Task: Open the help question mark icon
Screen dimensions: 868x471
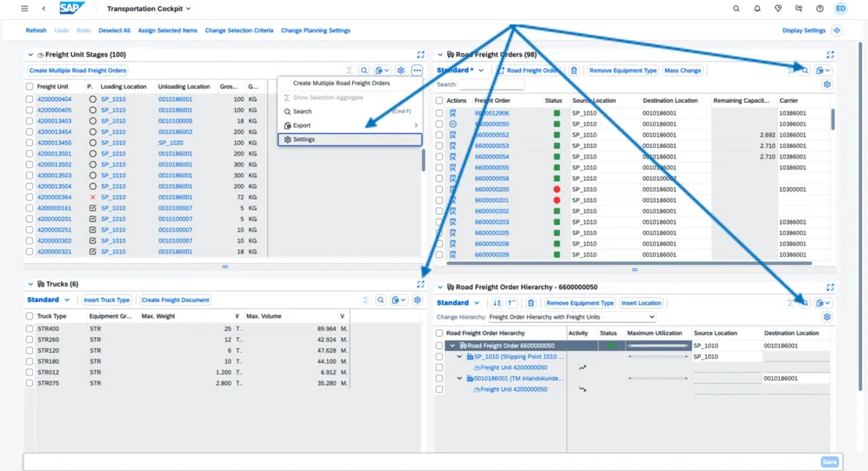Action: click(x=820, y=9)
